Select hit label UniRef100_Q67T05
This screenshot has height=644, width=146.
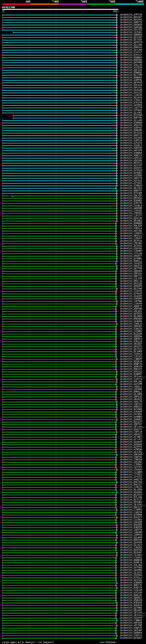tap(131, 268)
